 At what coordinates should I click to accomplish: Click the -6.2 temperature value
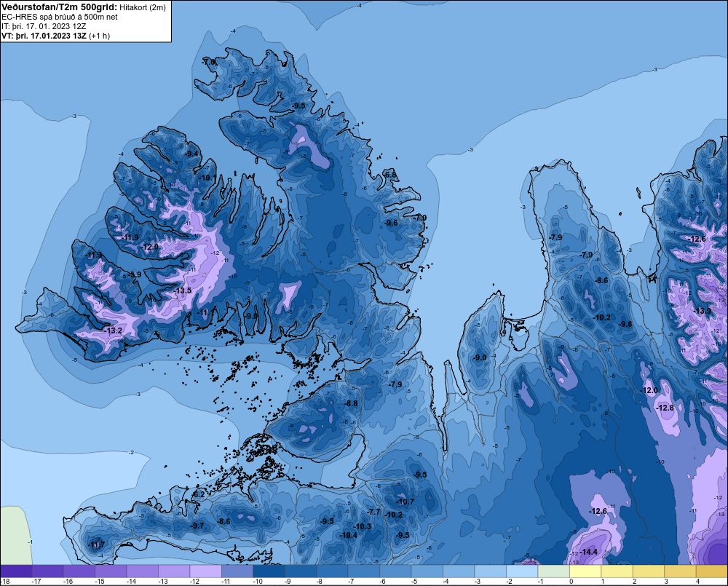pos(198,494)
